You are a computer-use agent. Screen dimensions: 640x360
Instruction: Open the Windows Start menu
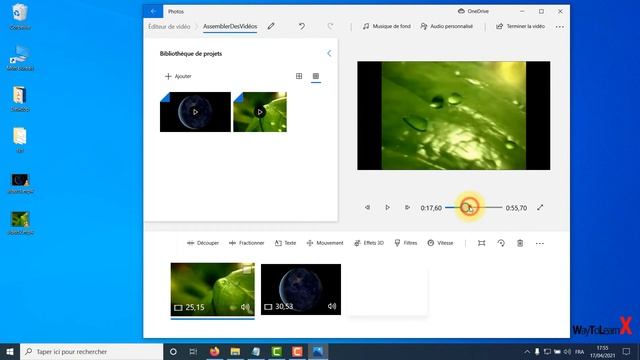(10, 351)
